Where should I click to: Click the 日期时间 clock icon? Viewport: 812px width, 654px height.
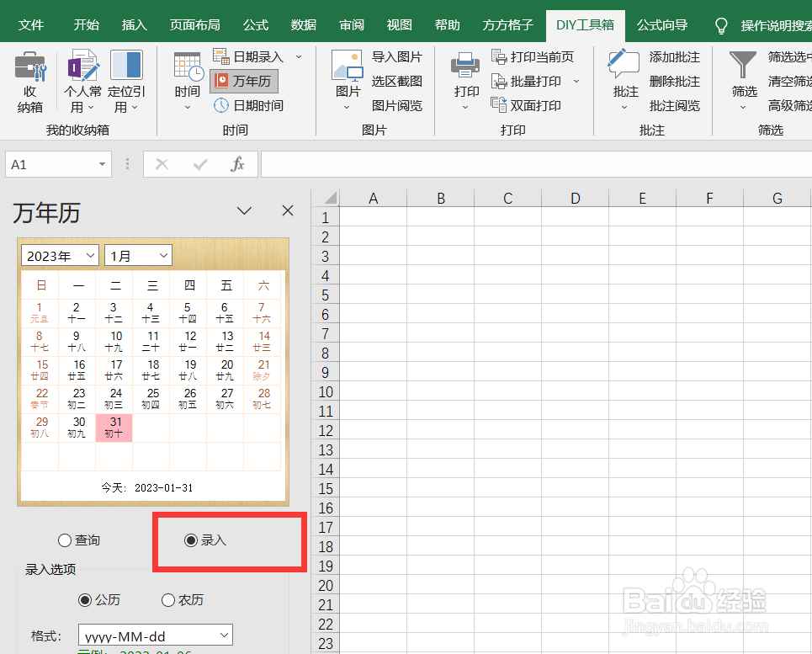(221, 105)
